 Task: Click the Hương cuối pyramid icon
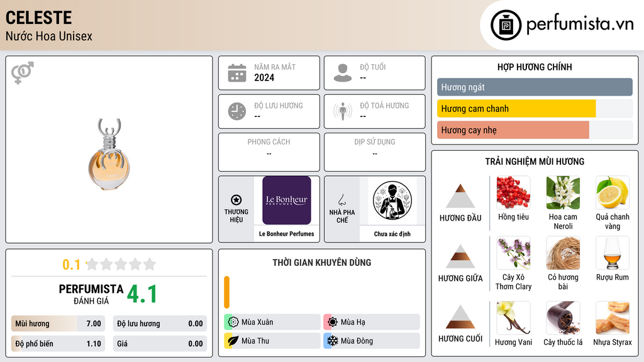(460, 317)
